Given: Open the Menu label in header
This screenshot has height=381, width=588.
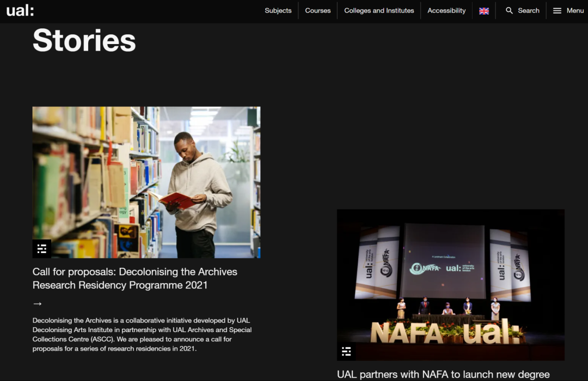Looking at the screenshot, I should [575, 10].
